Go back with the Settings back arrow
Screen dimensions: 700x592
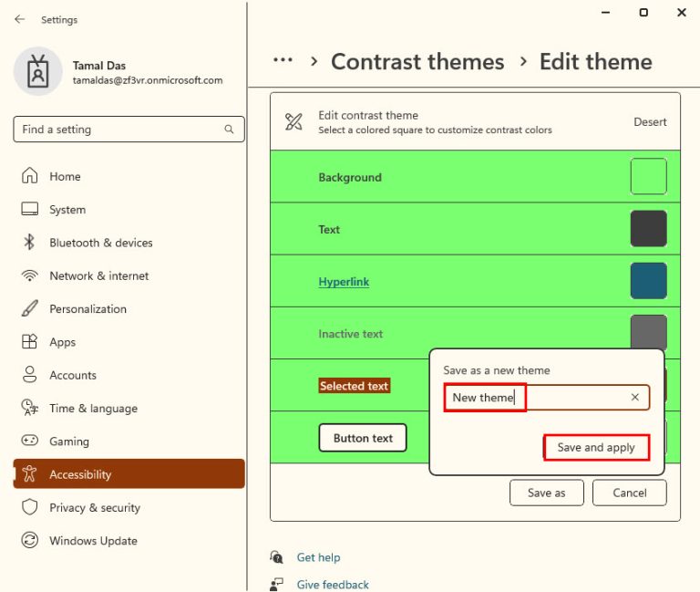tap(19, 19)
